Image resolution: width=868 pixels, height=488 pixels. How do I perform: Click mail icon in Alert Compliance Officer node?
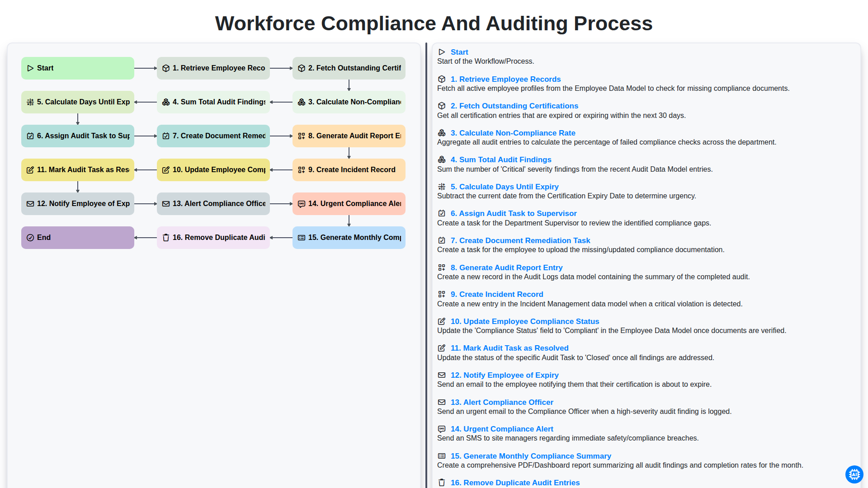[x=166, y=204]
